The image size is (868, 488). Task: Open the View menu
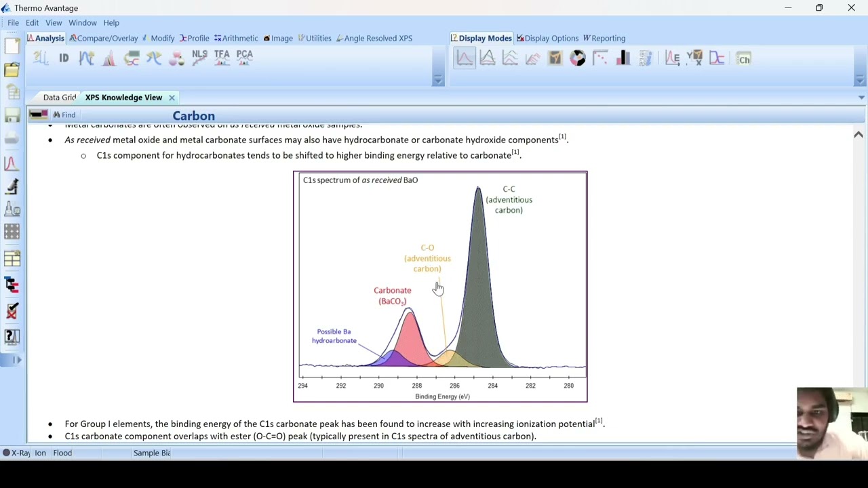tap(54, 22)
